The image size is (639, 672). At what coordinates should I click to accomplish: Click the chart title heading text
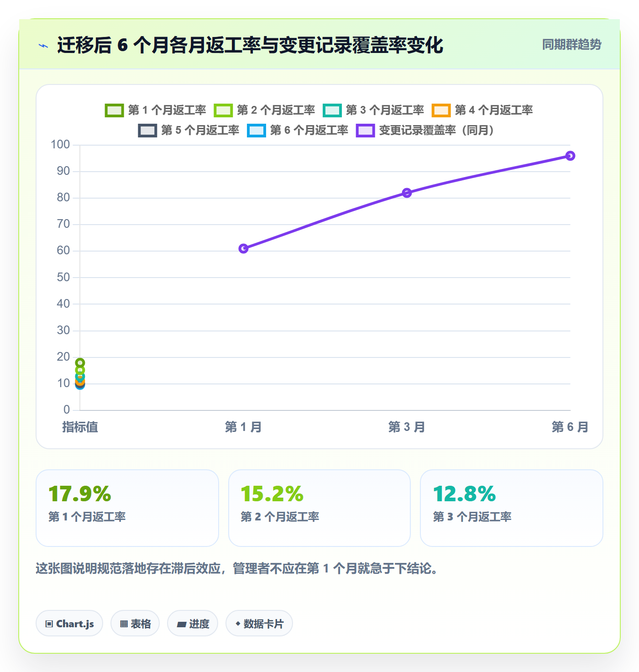pyautogui.click(x=250, y=45)
